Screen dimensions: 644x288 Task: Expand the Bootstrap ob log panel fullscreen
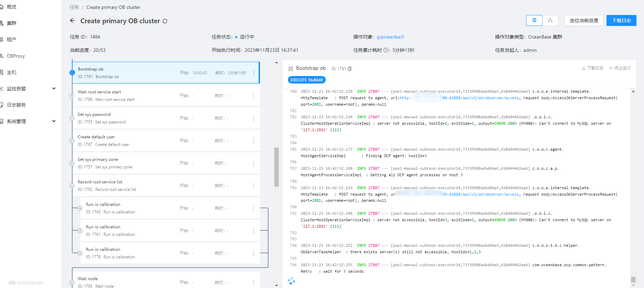click(x=291, y=69)
